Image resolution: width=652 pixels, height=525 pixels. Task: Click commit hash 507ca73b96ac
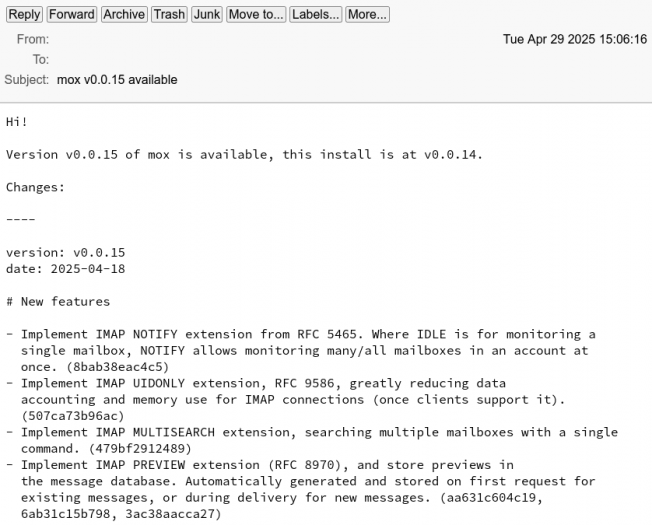(x=73, y=416)
